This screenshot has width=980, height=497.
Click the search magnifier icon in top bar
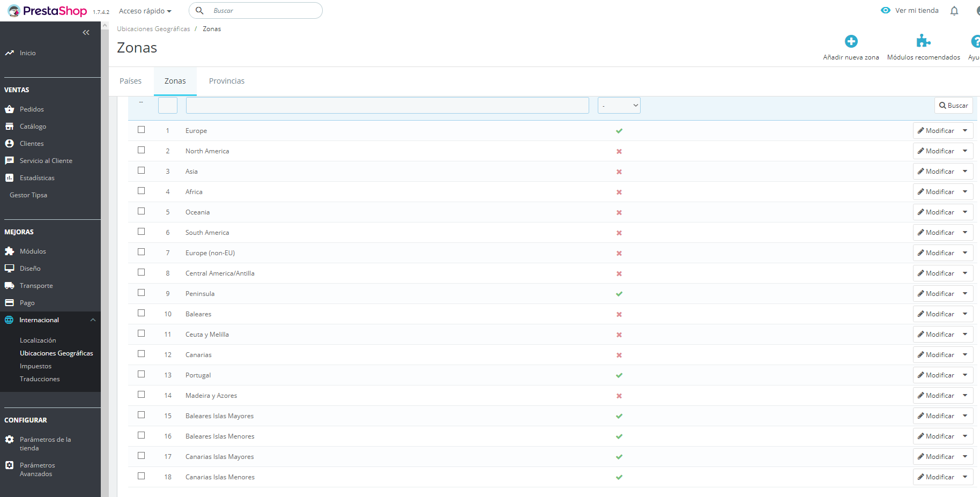(x=199, y=10)
